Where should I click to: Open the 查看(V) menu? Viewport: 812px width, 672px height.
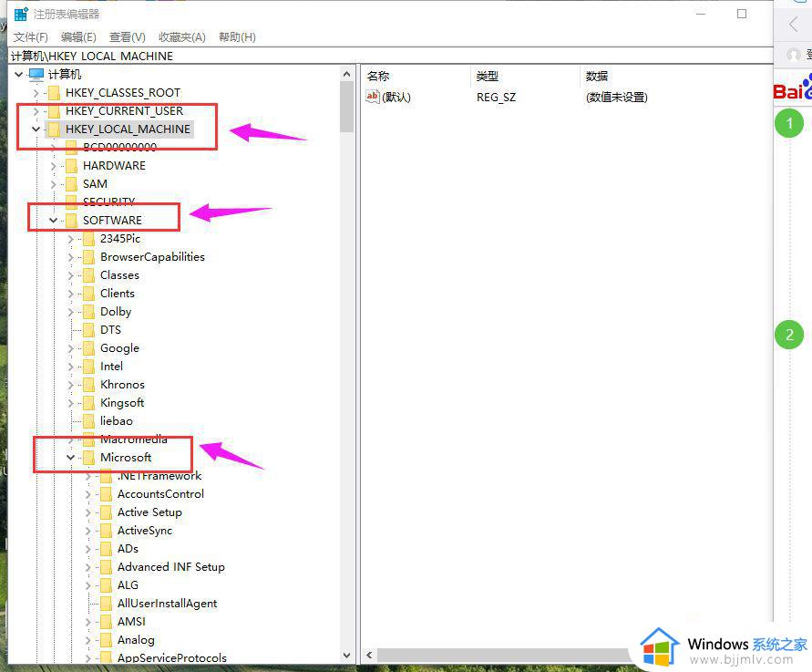[x=127, y=37]
